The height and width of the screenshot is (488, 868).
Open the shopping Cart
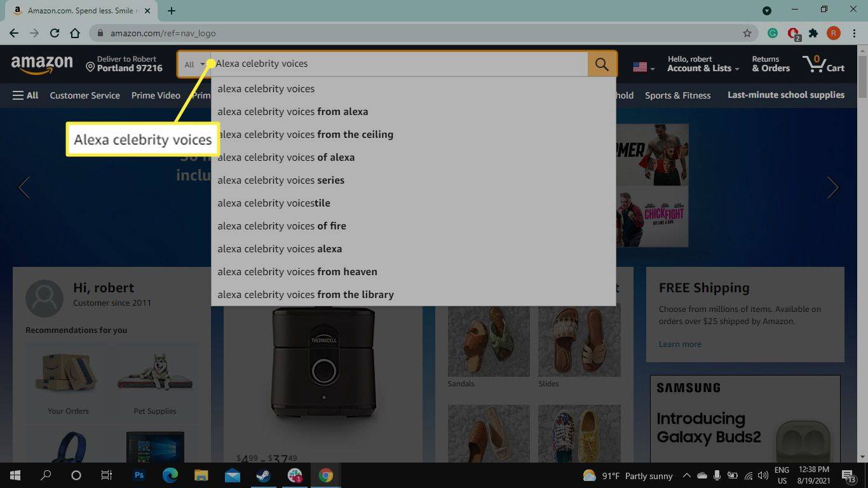coord(824,64)
